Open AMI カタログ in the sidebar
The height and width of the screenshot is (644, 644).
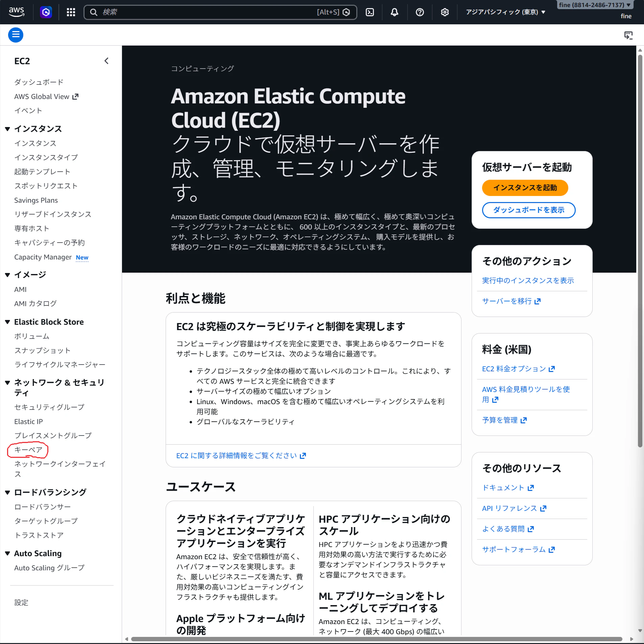tap(35, 303)
